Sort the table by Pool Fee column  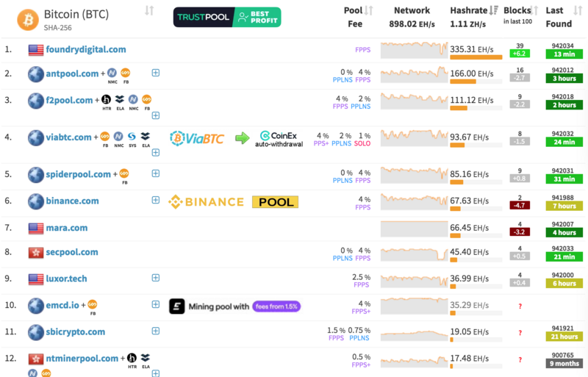[355, 17]
